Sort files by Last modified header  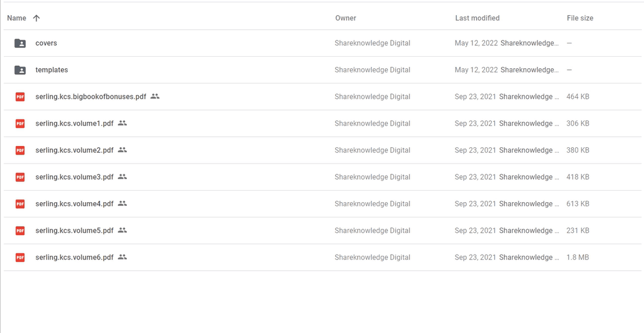pyautogui.click(x=477, y=18)
